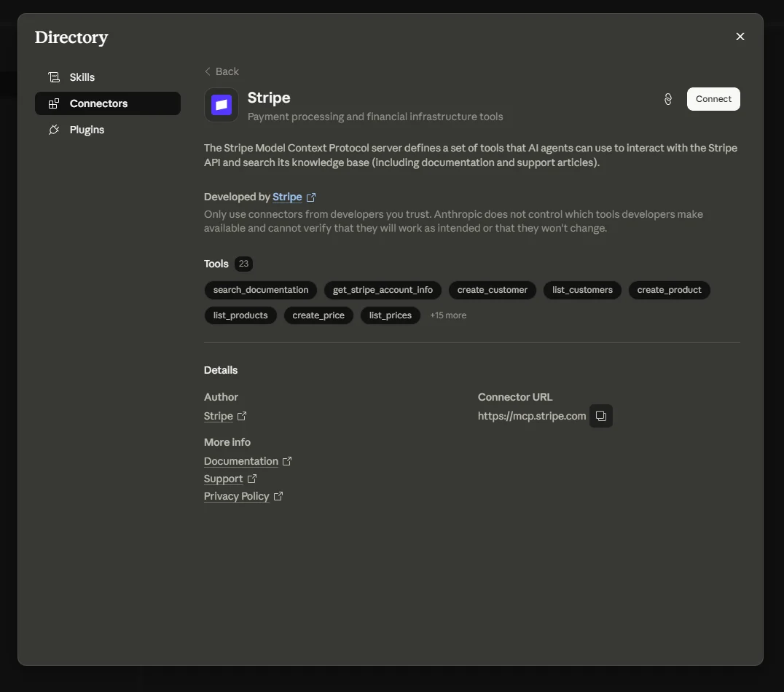This screenshot has width=784, height=692.
Task: Click the Stripe logo thumbnail
Action: (222, 105)
